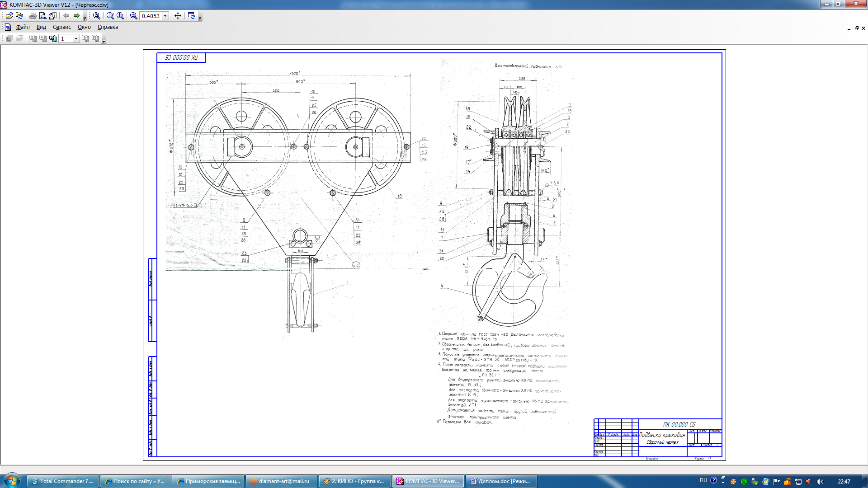Click the page setup icon beside preview

[53, 16]
